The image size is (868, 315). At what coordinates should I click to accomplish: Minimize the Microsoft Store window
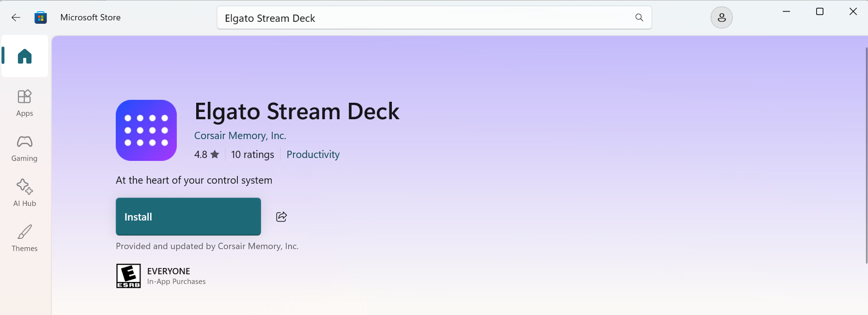click(x=787, y=12)
